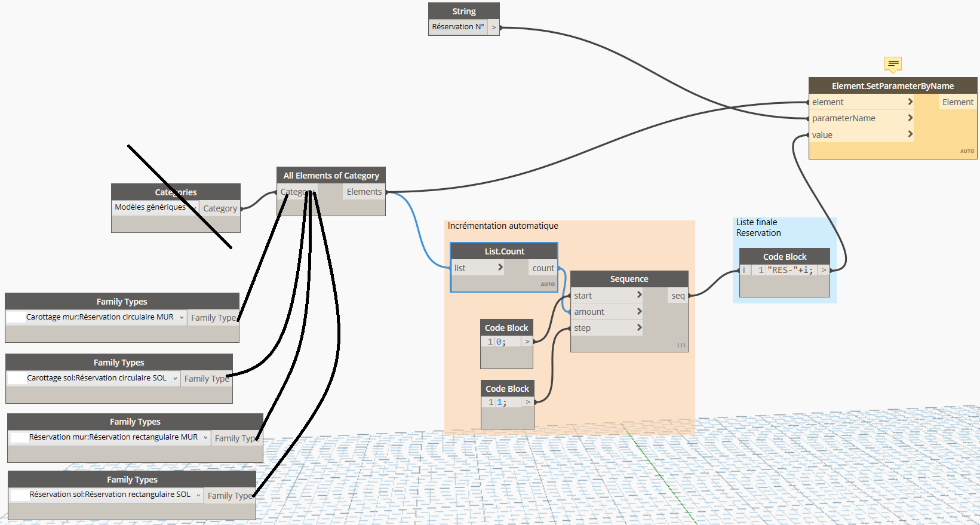Click the Category output port of Categories node
This screenshot has height=525, width=980.
tap(220, 208)
